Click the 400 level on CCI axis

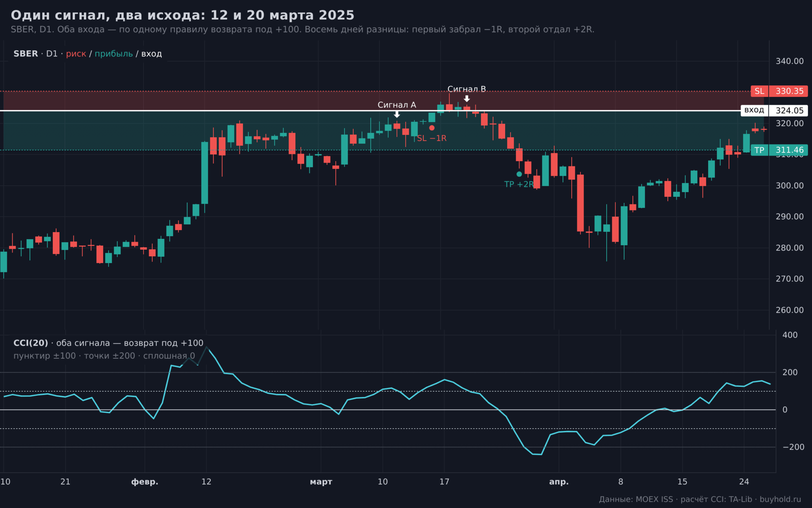pyautogui.click(x=790, y=335)
